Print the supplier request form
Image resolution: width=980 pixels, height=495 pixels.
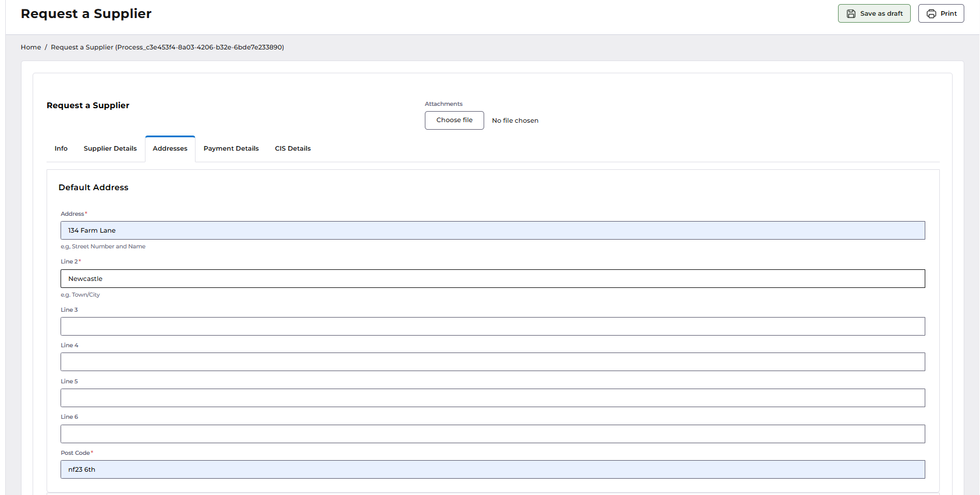click(941, 13)
